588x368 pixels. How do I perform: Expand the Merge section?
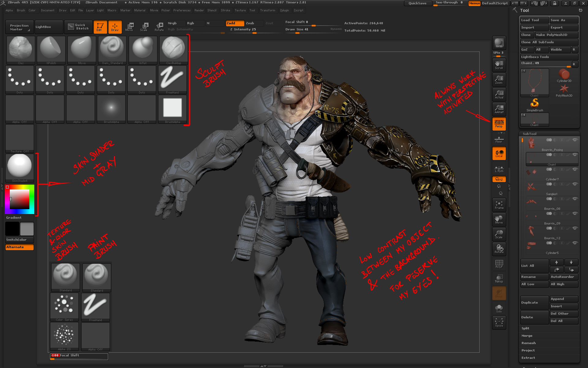point(527,336)
